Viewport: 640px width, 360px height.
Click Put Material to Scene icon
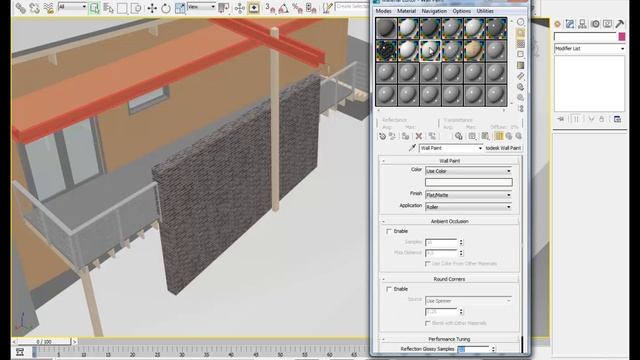click(392, 136)
